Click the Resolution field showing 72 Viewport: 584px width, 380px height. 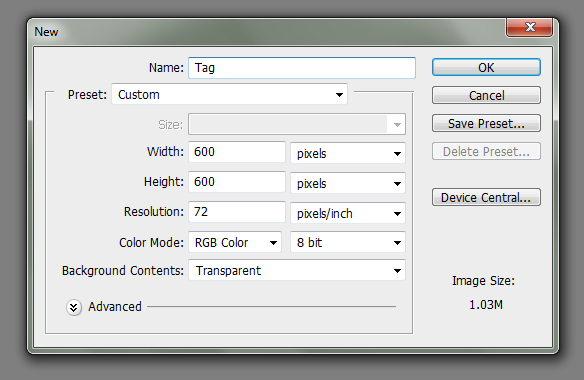click(x=237, y=212)
